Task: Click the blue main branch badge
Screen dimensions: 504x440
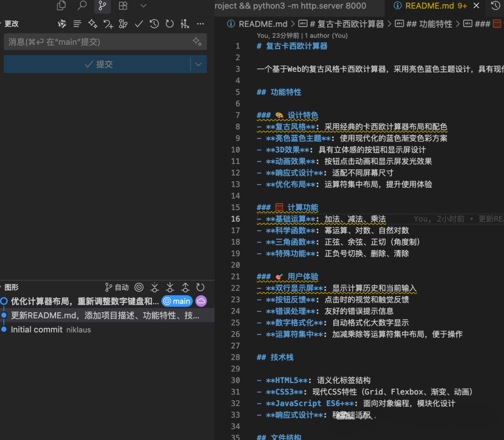Action: click(x=177, y=301)
